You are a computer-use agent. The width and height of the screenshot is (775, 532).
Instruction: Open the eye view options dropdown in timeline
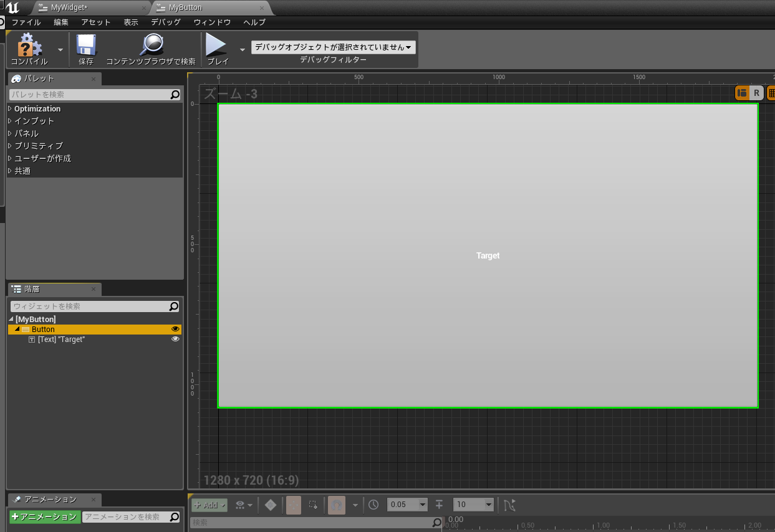point(244,505)
